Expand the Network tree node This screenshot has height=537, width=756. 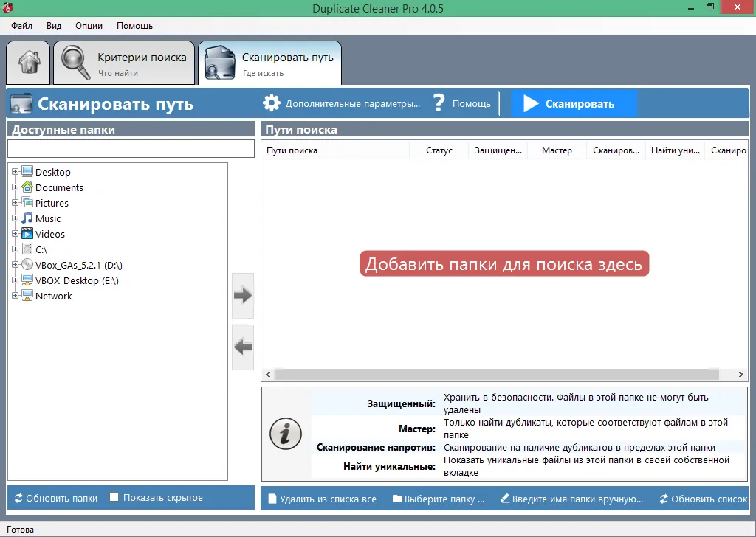(x=15, y=295)
